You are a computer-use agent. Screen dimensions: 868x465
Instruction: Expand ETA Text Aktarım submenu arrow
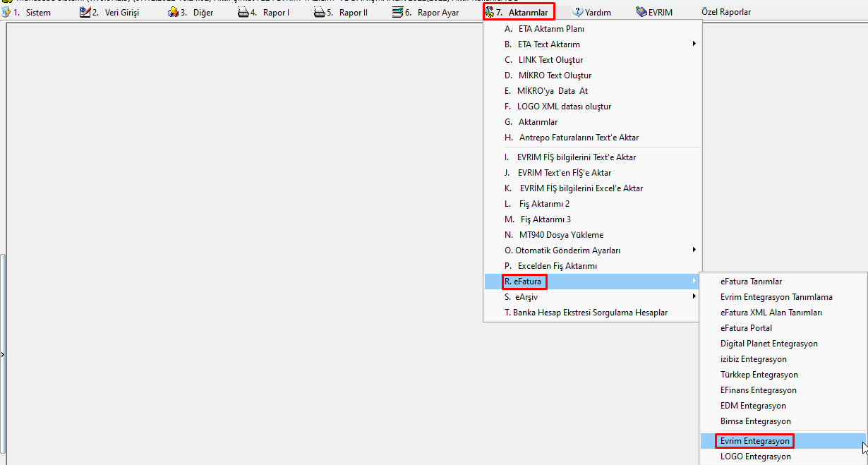(694, 44)
